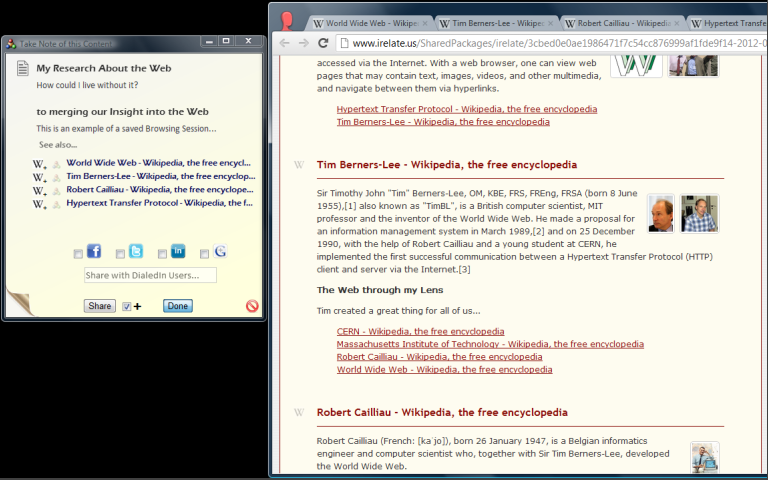Switch to World Wide Web - Wikipedia tab
This screenshot has width=768, height=480.
pos(371,23)
